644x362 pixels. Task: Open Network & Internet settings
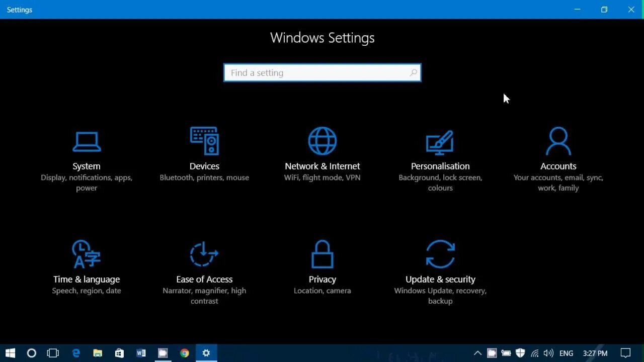tap(322, 155)
